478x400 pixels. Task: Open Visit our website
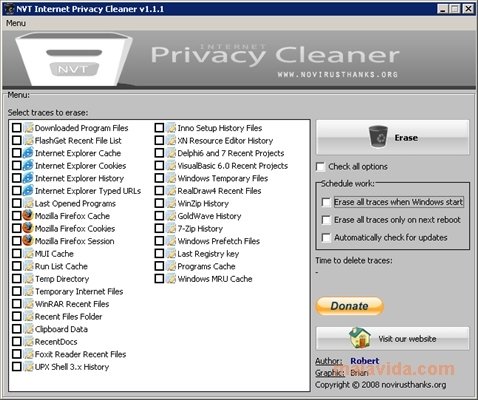393,338
